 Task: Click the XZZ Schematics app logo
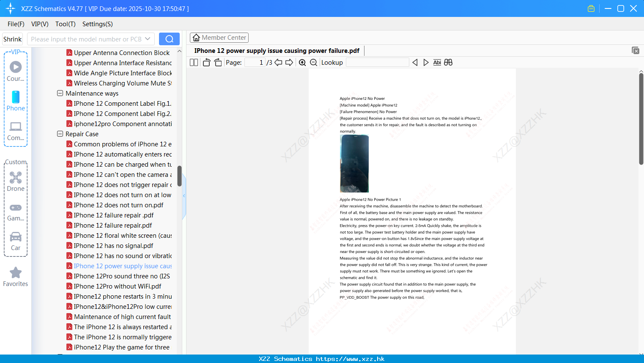click(x=11, y=8)
